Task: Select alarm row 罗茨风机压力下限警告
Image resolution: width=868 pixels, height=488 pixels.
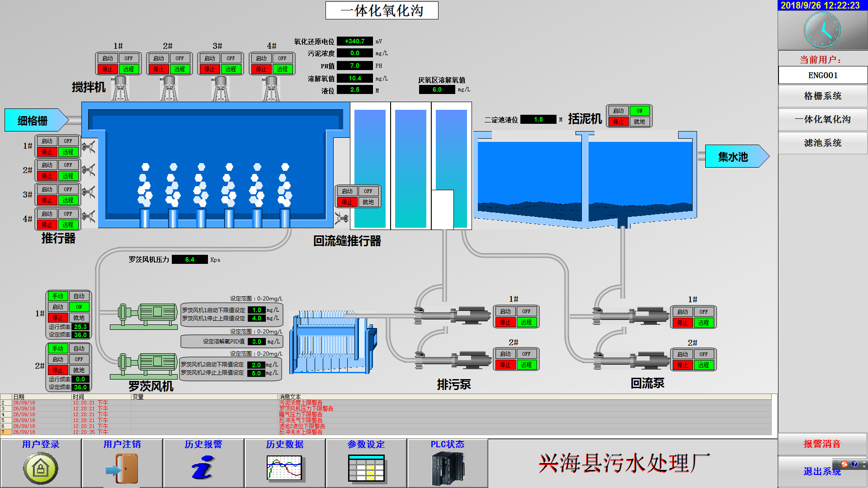Action: click(306, 408)
